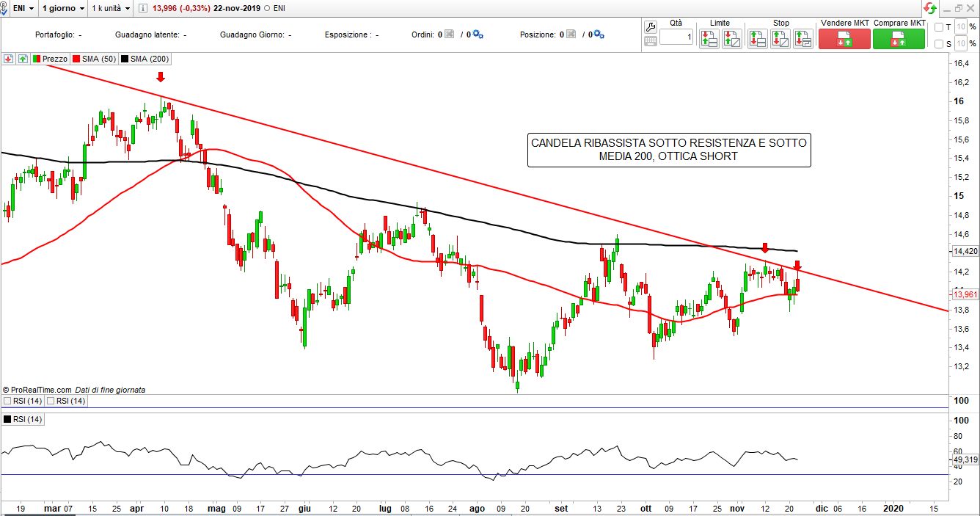Select the radio button next to ENI

[x=266, y=8]
